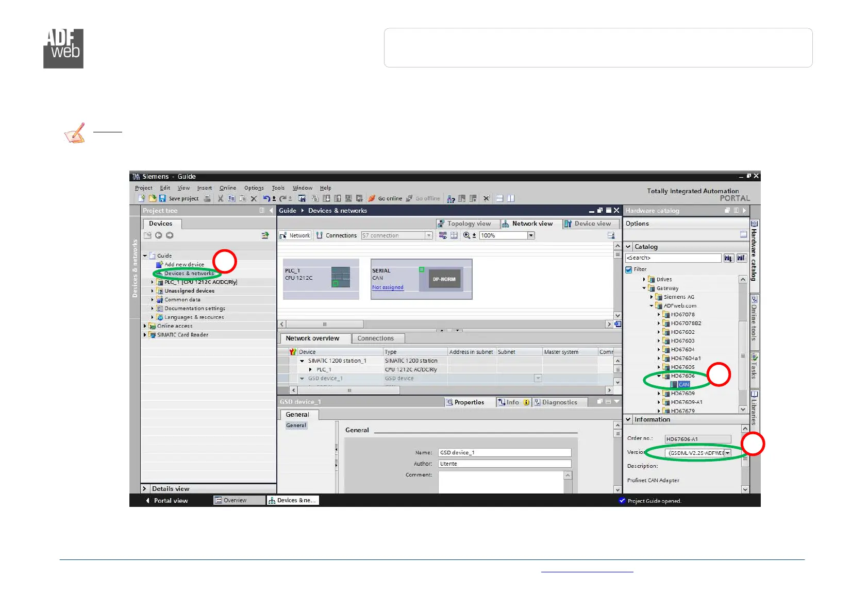Open the Online menu
Viewport: 868px width, 613px height.
click(x=228, y=188)
